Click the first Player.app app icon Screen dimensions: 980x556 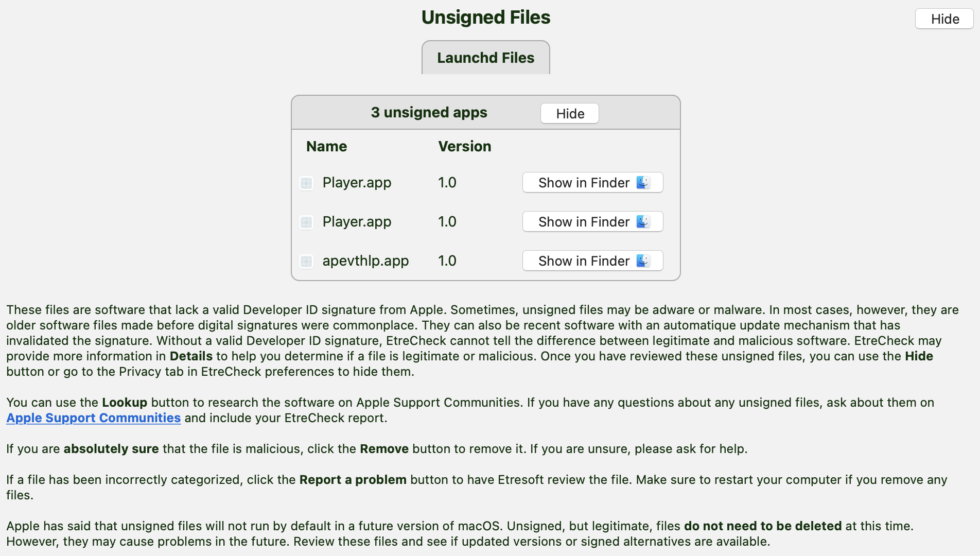click(x=306, y=183)
